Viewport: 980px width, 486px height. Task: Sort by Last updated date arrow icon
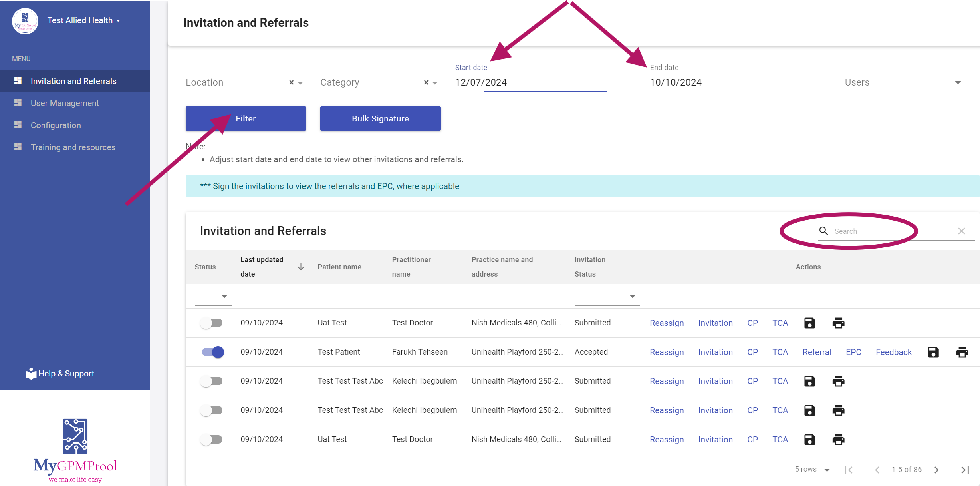(301, 267)
